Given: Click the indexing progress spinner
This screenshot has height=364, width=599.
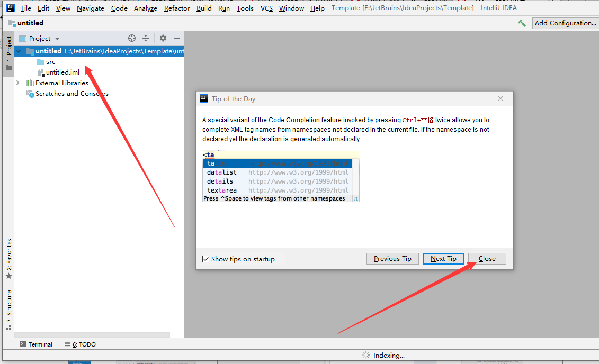Looking at the screenshot, I should (366, 355).
